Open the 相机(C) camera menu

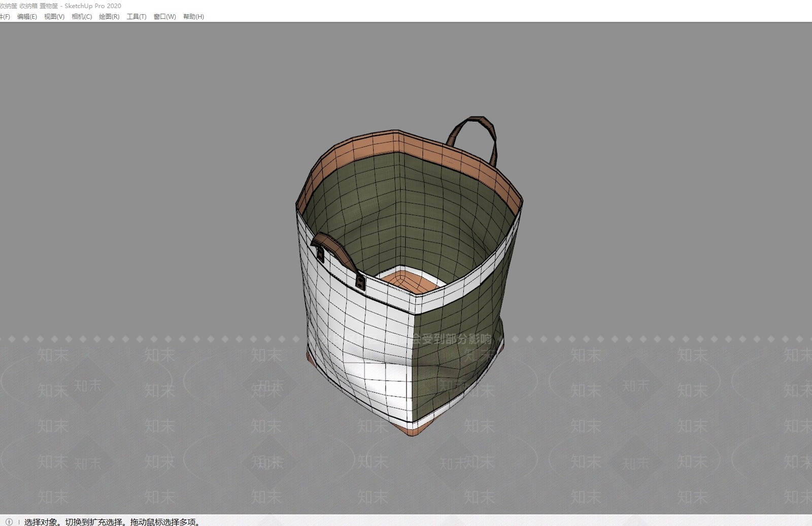pyautogui.click(x=82, y=17)
